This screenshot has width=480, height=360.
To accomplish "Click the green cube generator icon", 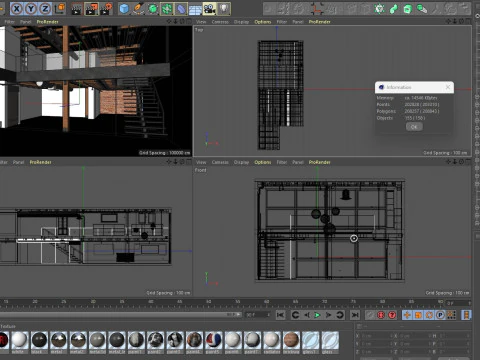I will (x=408, y=9).
